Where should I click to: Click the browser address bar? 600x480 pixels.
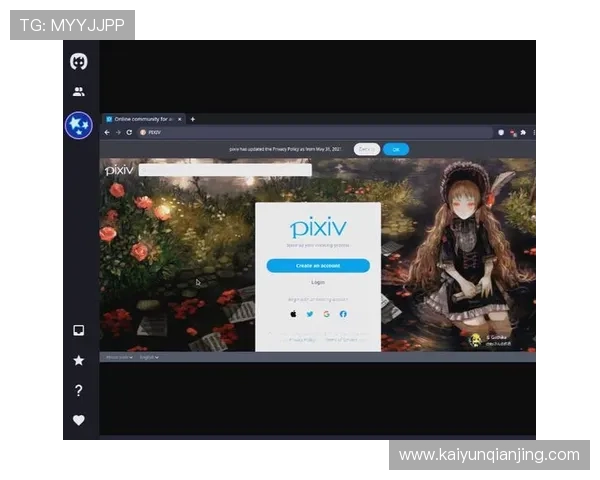click(315, 132)
